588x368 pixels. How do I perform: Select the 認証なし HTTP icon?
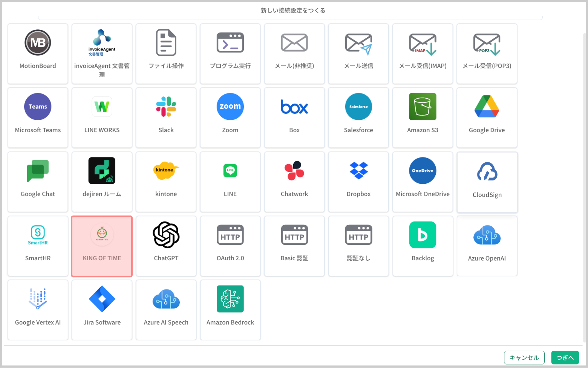(358, 235)
